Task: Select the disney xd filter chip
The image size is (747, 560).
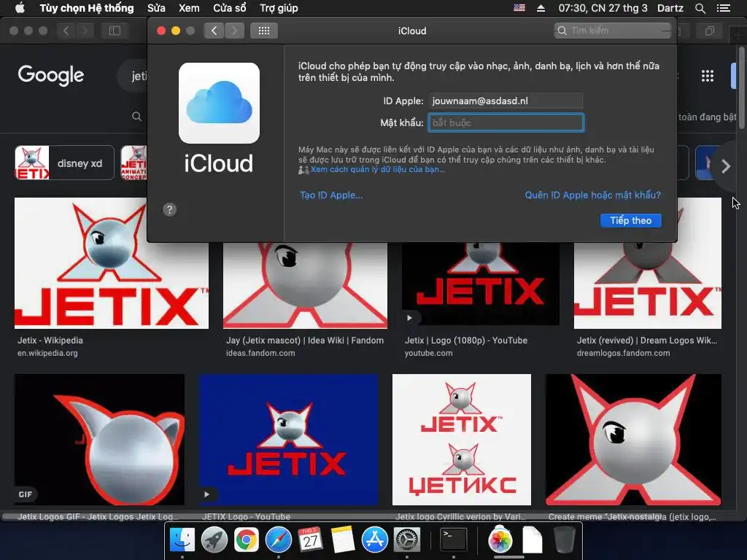Action: (64, 163)
